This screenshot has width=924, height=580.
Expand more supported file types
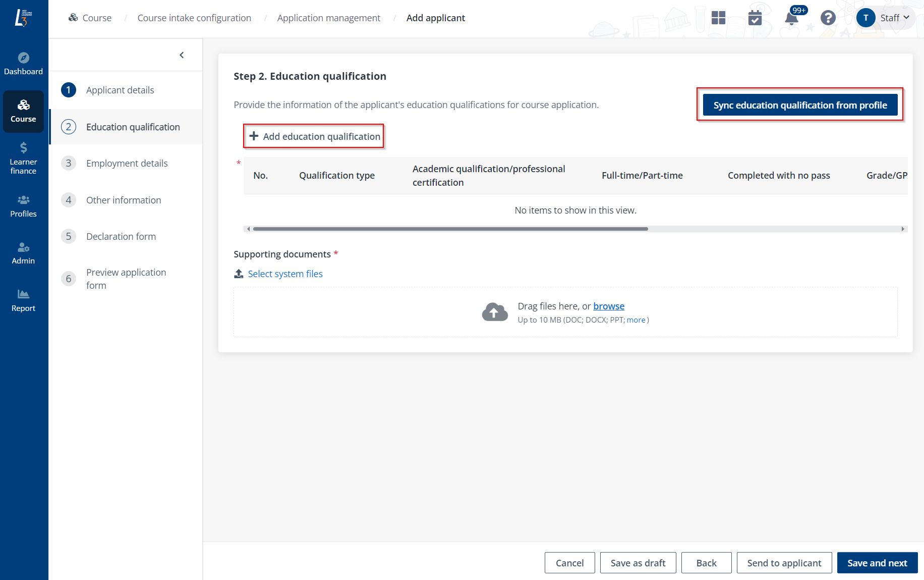tap(636, 320)
